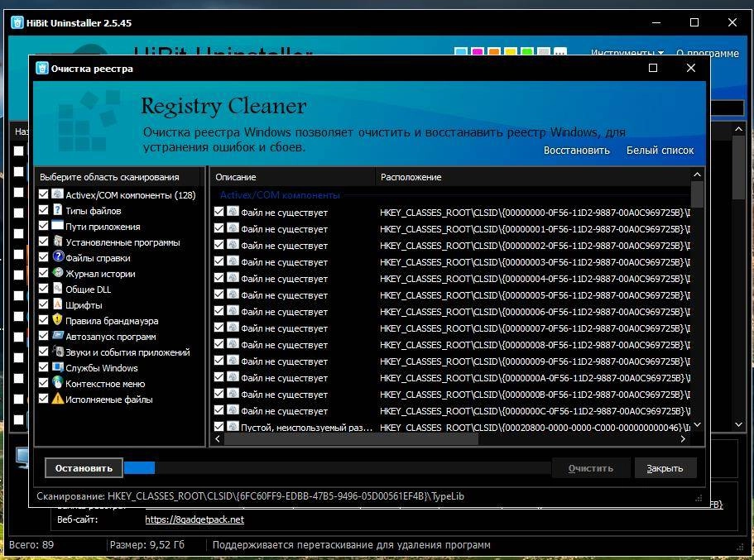The width and height of the screenshot is (754, 560).
Task: Select the Файл не существует {00000003-0F56 row
Action: pos(451,262)
